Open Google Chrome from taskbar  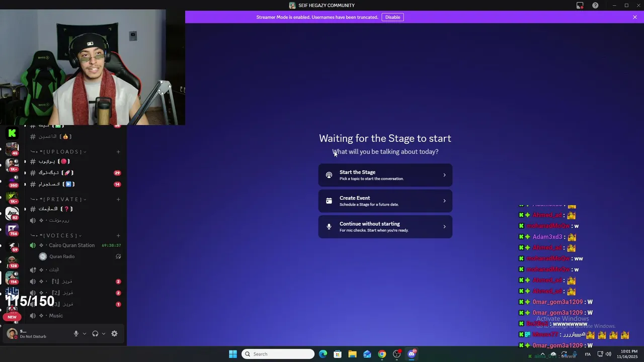[382, 354]
